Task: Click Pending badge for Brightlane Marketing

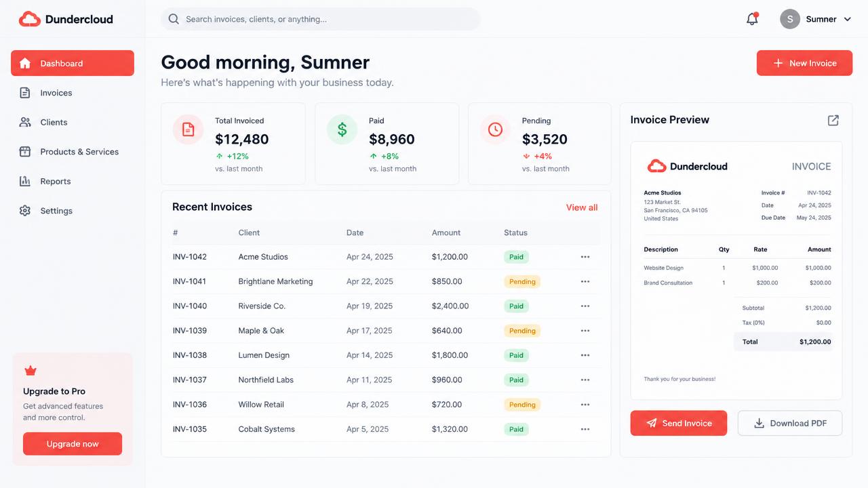Action: pos(522,281)
